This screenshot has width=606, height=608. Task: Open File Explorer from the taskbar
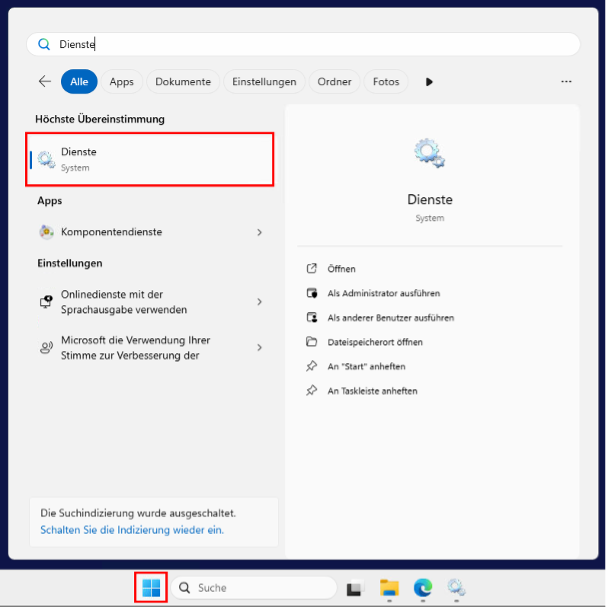coord(389,588)
